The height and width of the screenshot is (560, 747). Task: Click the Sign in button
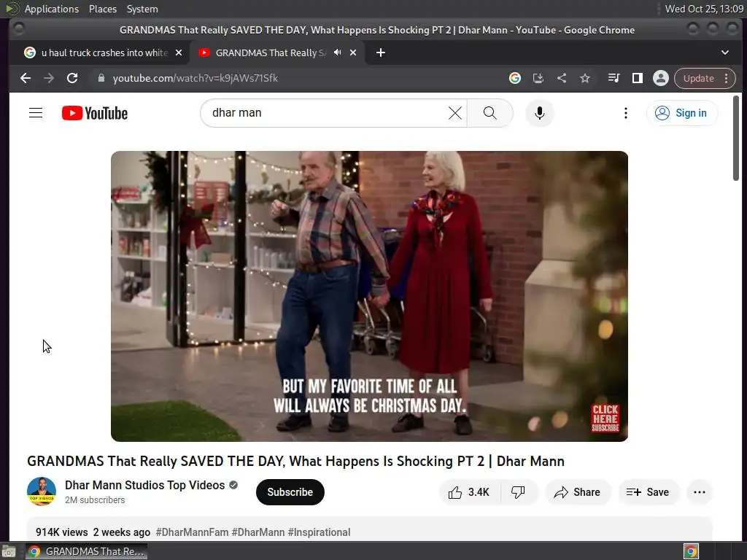click(682, 113)
